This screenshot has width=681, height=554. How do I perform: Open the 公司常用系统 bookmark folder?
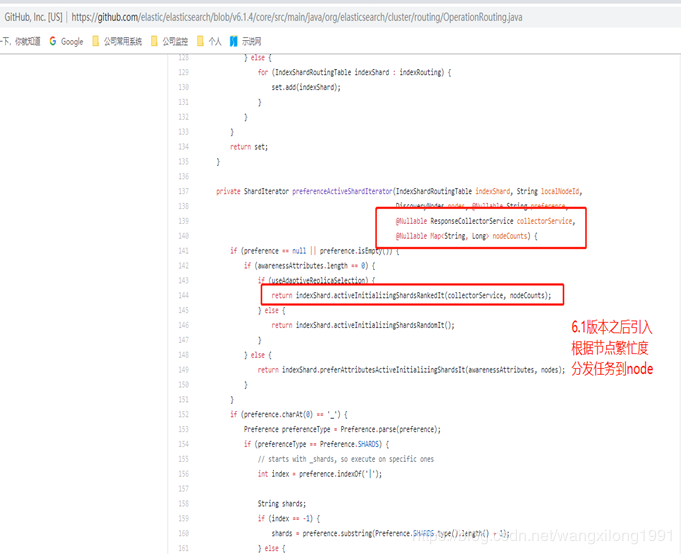pyautogui.click(x=117, y=42)
